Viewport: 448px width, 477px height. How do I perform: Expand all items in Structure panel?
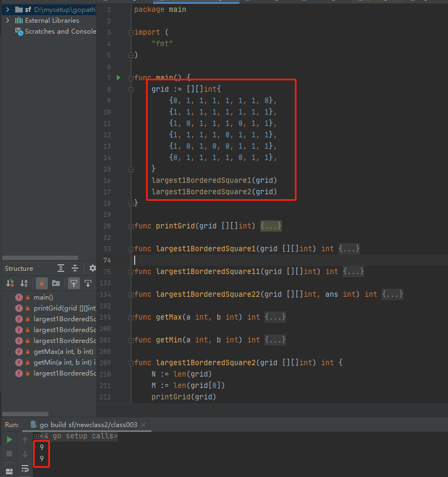(x=61, y=268)
